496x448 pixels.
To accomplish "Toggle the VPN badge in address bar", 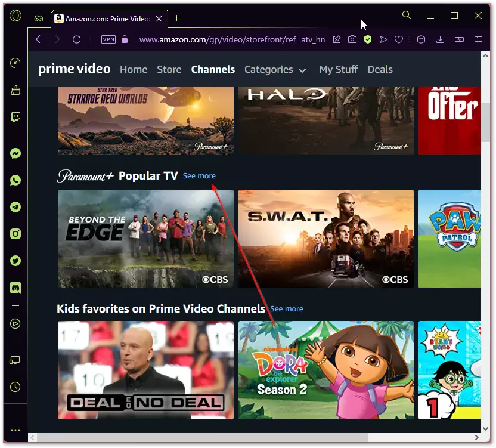I will click(108, 39).
